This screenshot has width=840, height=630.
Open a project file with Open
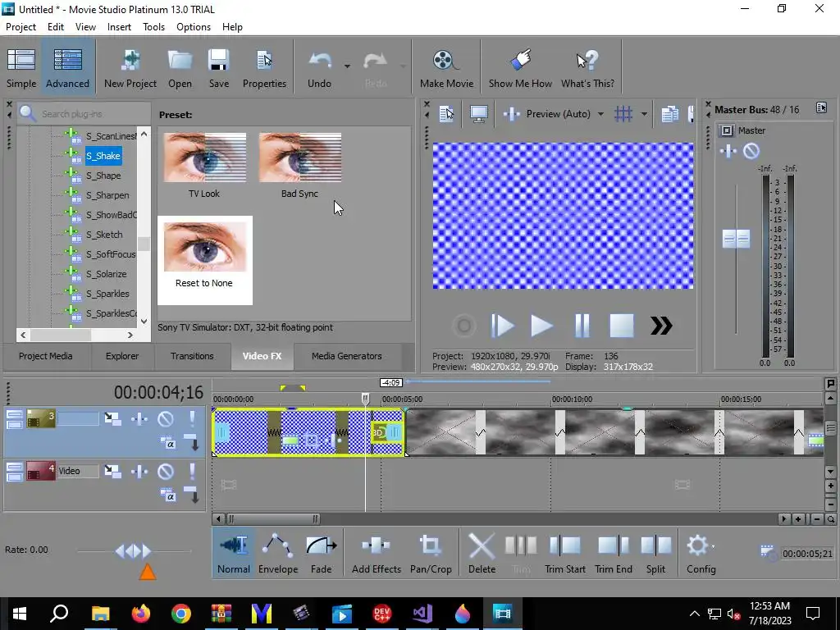point(180,68)
